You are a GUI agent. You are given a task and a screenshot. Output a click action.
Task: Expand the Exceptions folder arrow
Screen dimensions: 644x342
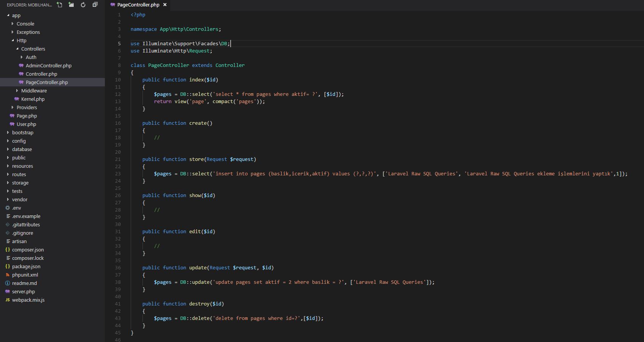pyautogui.click(x=13, y=32)
